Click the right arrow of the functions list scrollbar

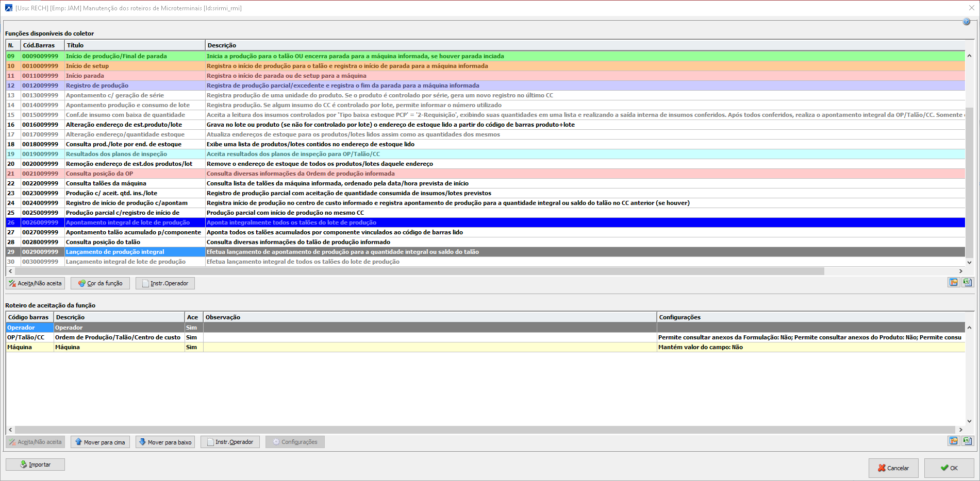(961, 271)
